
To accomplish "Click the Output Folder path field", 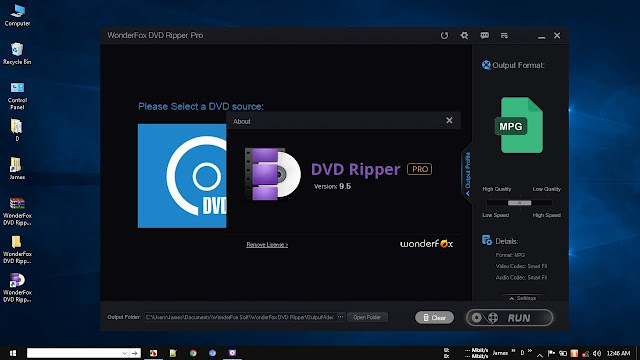I will [x=240, y=317].
